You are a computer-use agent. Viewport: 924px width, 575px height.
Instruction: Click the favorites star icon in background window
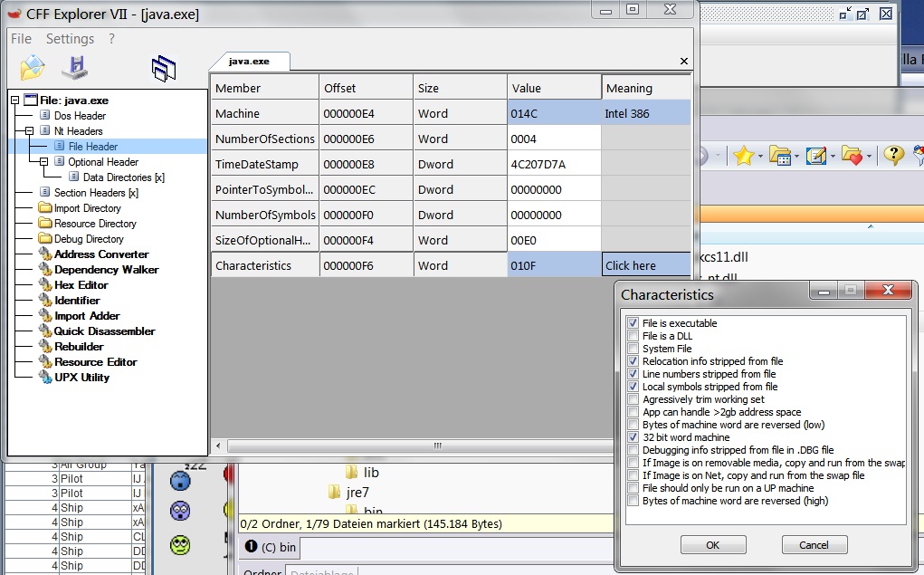click(744, 156)
